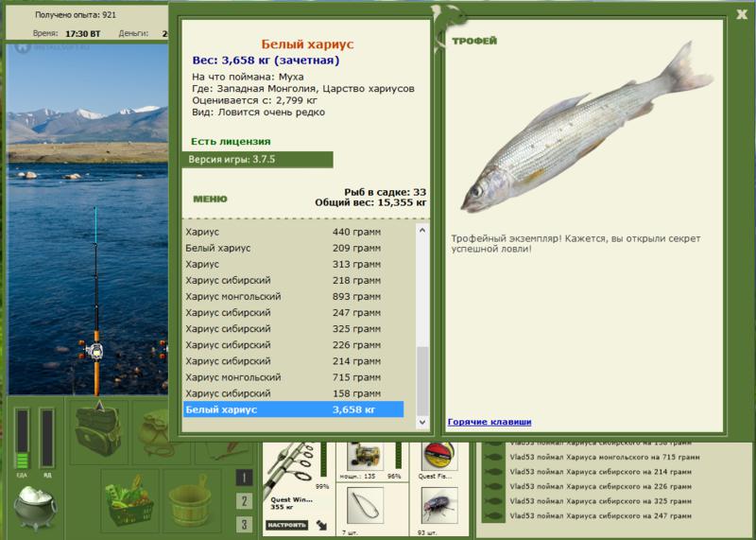Switch to rod slot 1
The width and height of the screenshot is (756, 540).
click(244, 478)
